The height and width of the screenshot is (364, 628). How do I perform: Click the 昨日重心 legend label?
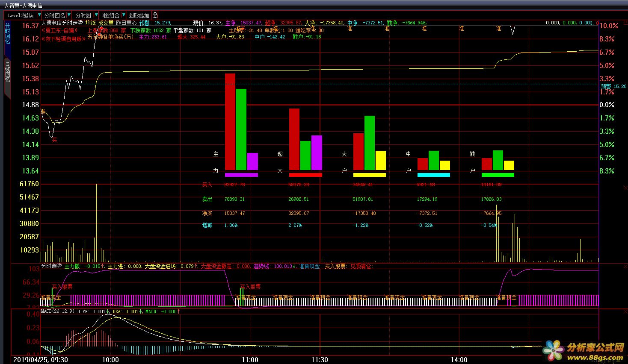pyautogui.click(x=127, y=23)
